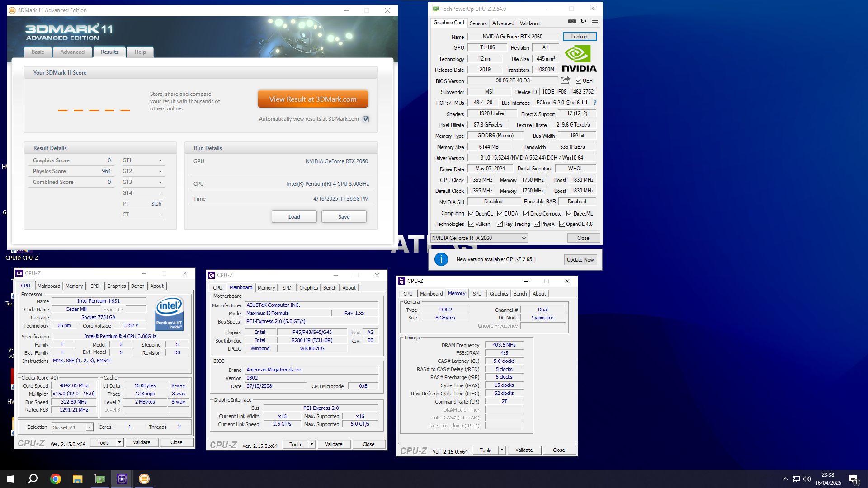The width and height of the screenshot is (868, 488).
Task: Expand Tools dropdown arrow in Memory window
Action: point(502,450)
